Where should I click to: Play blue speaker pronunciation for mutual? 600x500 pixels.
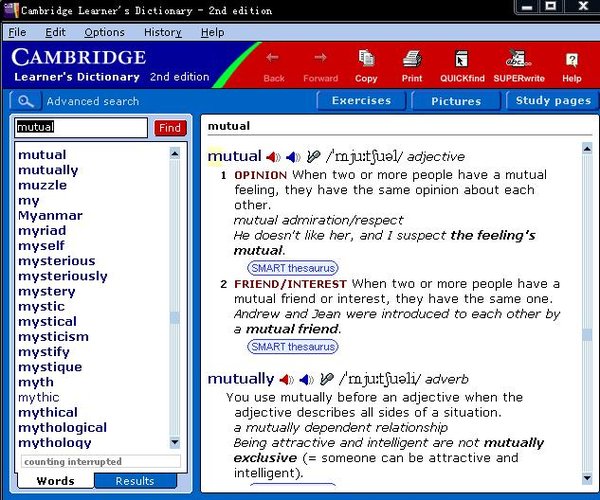[293, 157]
